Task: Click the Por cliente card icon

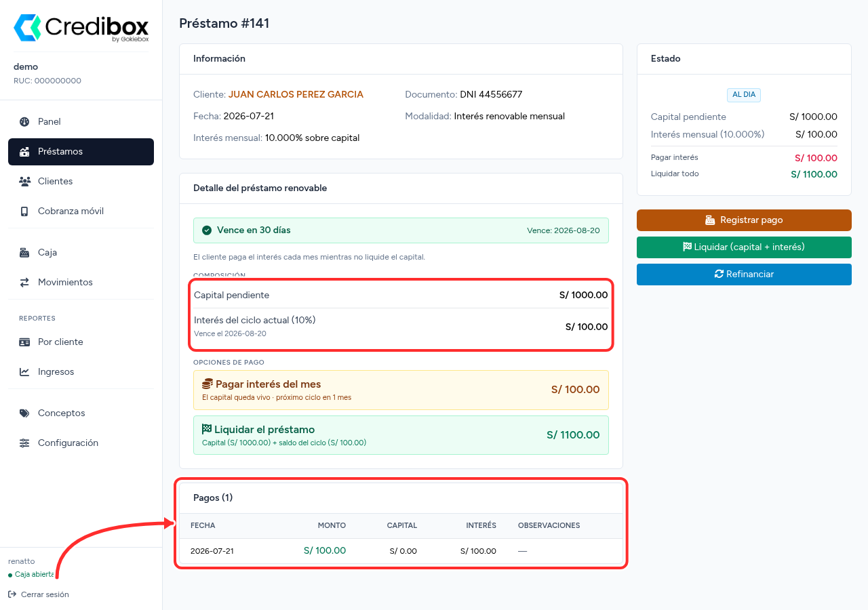Action: [24, 342]
